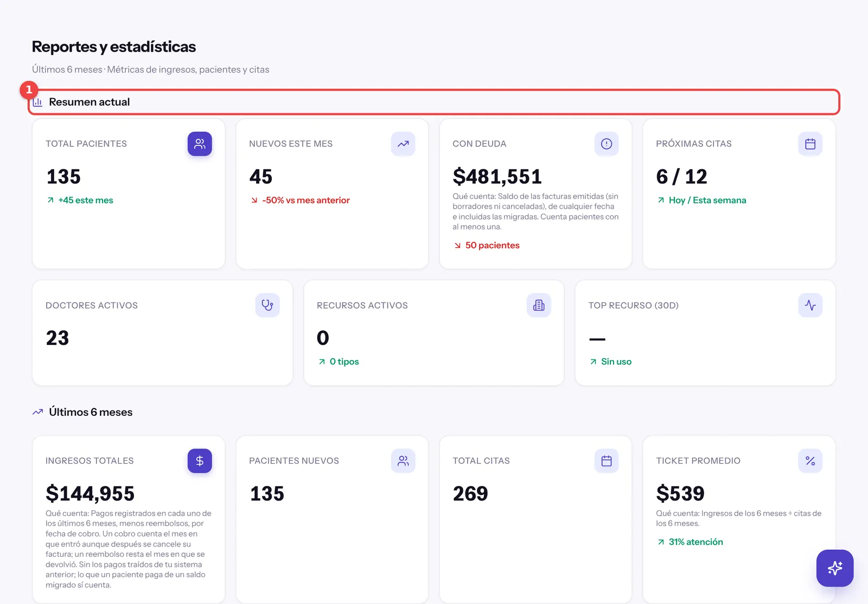This screenshot has height=604, width=868.
Task: Click the percent icon in Ticket Promedio card
Action: click(810, 461)
